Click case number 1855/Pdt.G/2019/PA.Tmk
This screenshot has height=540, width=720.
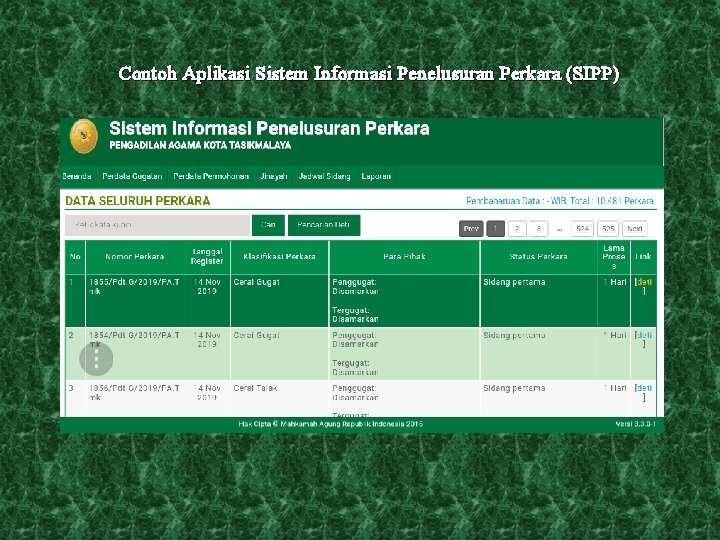tap(134, 287)
